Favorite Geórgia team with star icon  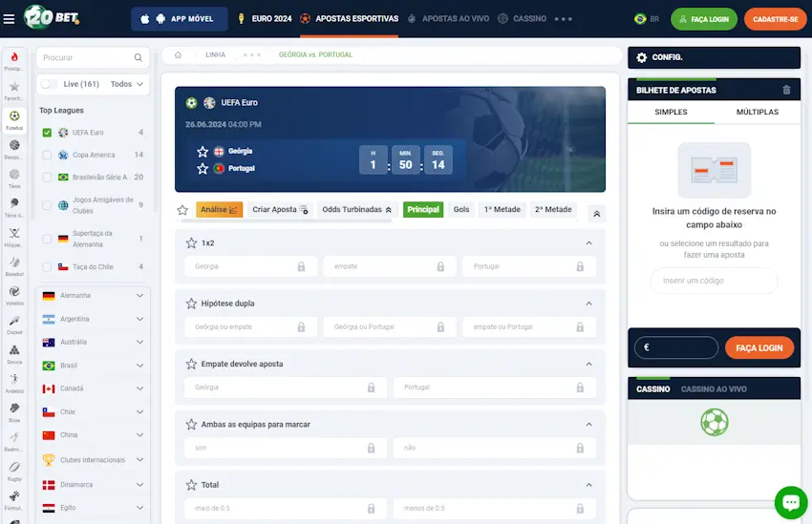pos(203,152)
